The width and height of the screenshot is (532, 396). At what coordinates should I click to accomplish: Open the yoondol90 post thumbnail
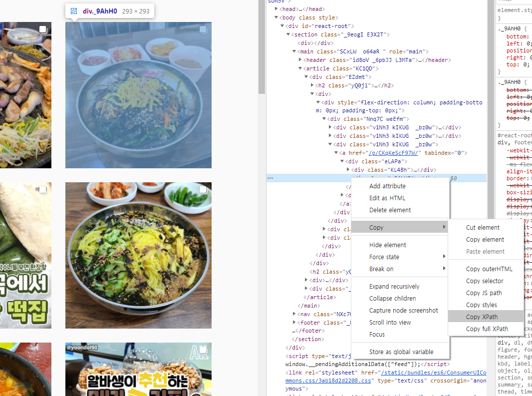click(x=138, y=369)
